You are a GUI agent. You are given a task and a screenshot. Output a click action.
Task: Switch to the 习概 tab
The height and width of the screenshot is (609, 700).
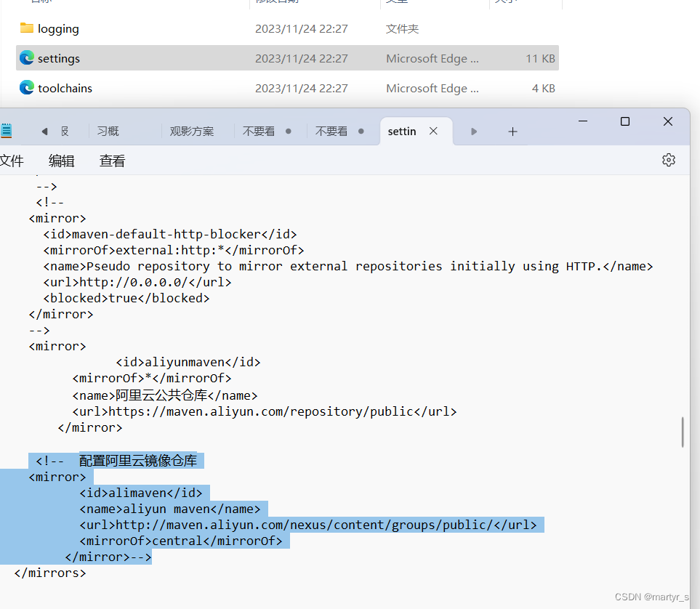point(108,132)
